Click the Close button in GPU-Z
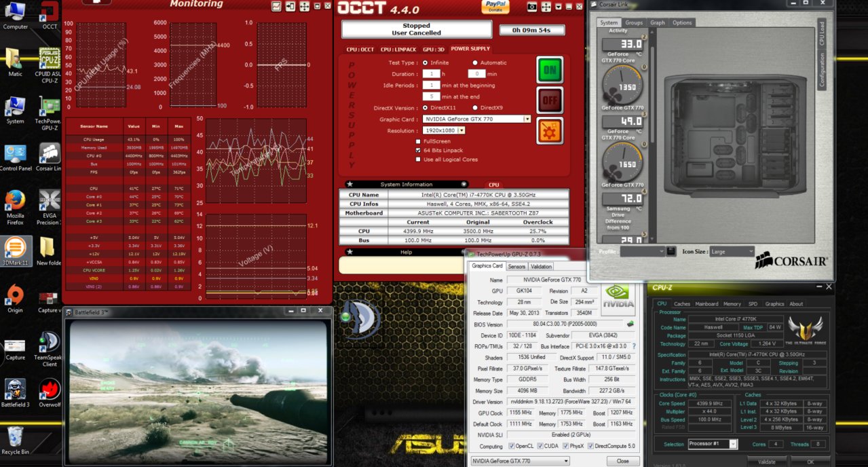 click(x=622, y=461)
